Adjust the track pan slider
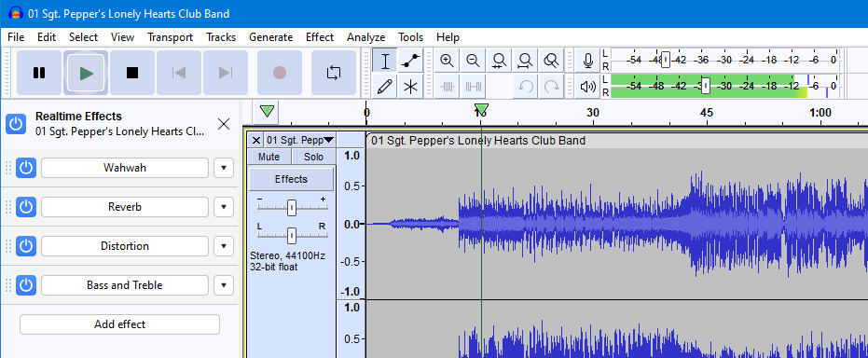868x358 pixels. [x=292, y=235]
